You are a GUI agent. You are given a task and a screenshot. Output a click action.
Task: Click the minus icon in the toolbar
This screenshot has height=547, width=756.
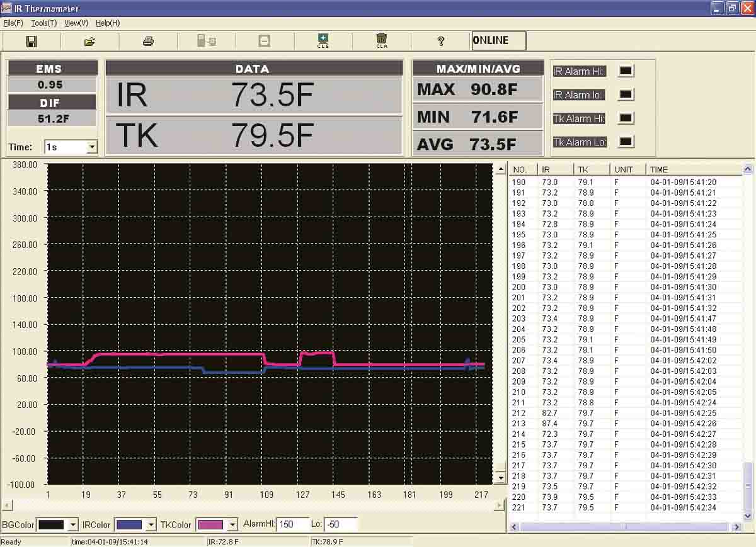[265, 42]
